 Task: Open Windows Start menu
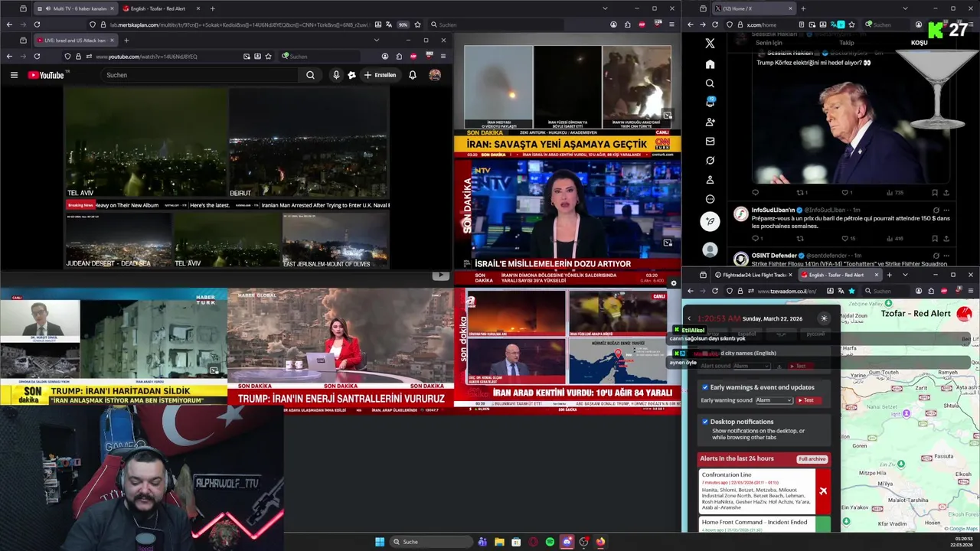point(380,542)
